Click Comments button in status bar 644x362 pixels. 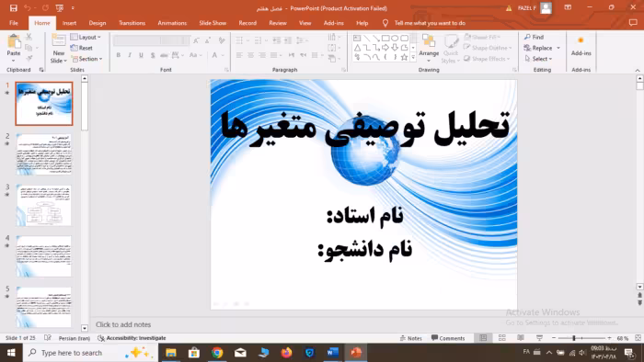[x=448, y=338]
